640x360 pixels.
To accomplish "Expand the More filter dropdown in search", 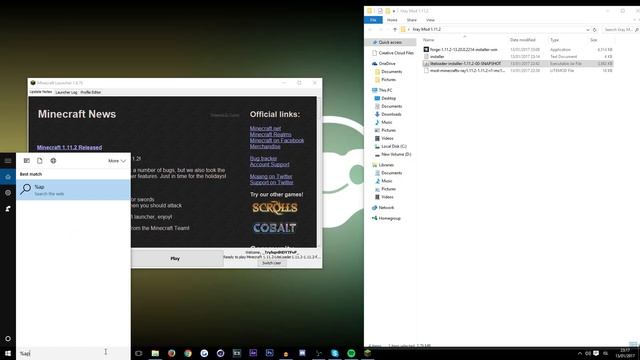I will coord(117,161).
